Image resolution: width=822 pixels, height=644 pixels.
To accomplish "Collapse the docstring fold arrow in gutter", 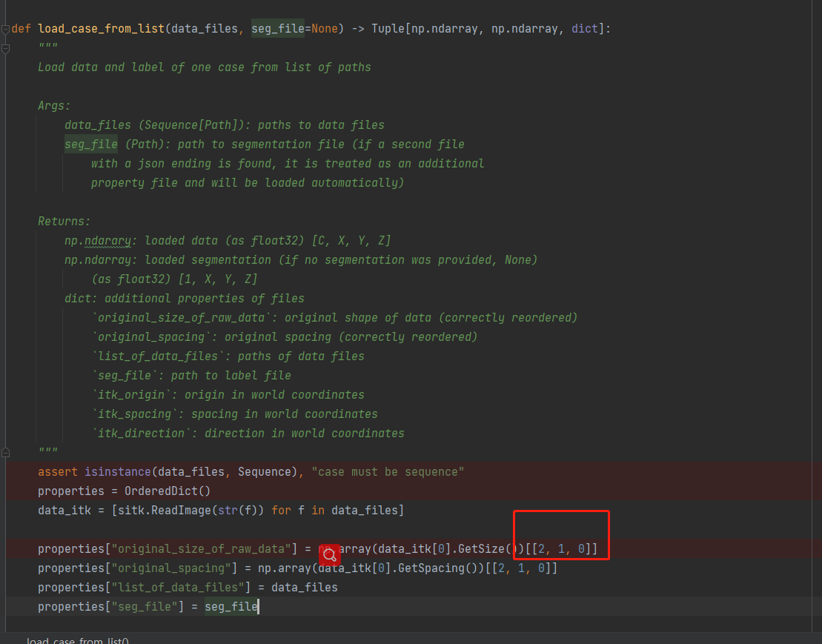I will [x=6, y=47].
